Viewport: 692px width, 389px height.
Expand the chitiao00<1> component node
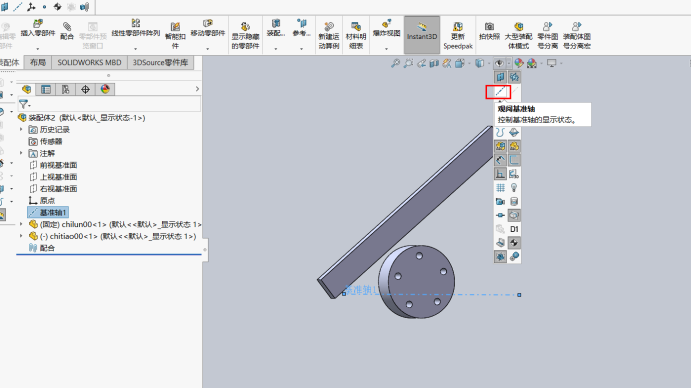pyautogui.click(x=21, y=236)
